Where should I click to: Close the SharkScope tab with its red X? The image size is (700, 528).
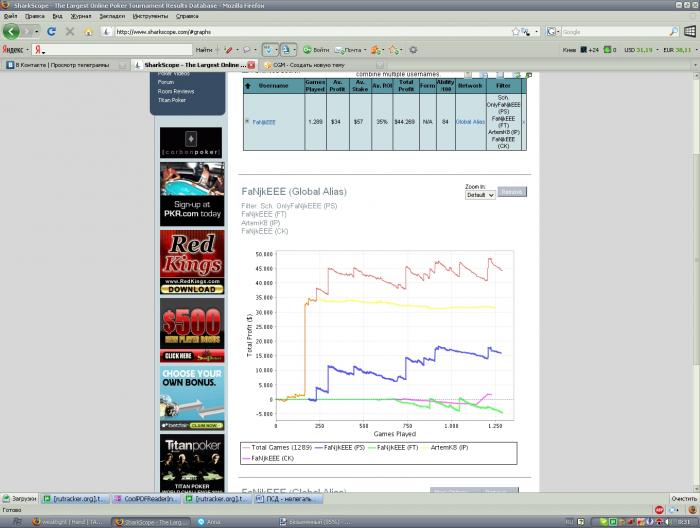tap(251, 65)
